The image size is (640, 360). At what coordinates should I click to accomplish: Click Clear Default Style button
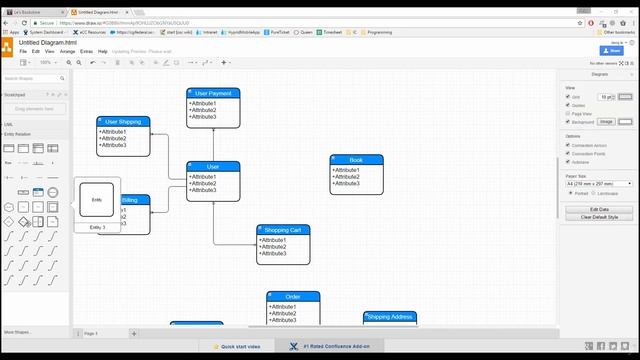pos(599,217)
